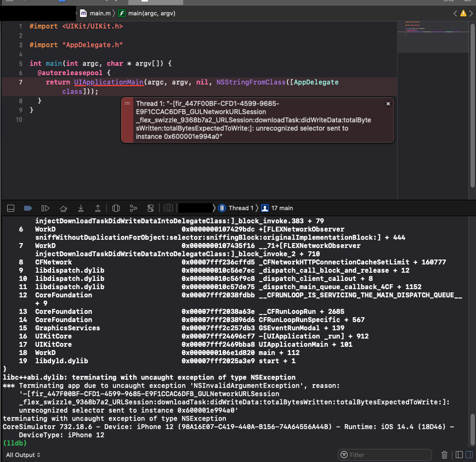
Task: Click UIApplicationMain in the code
Action: coord(109,82)
